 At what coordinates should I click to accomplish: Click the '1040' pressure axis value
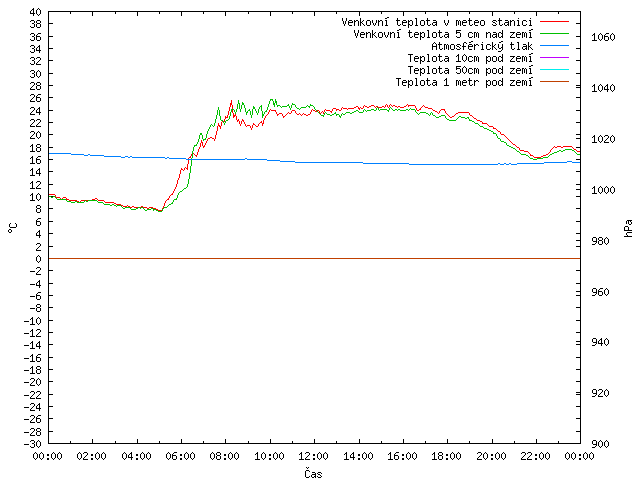point(603,88)
